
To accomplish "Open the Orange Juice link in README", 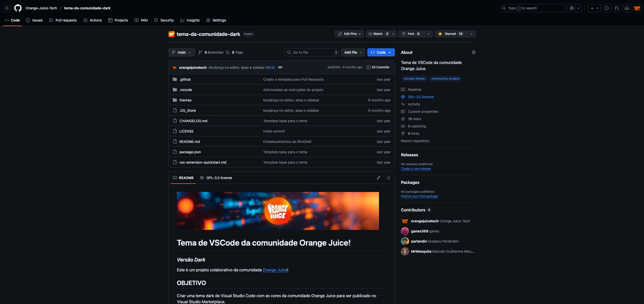I will [x=275, y=270].
